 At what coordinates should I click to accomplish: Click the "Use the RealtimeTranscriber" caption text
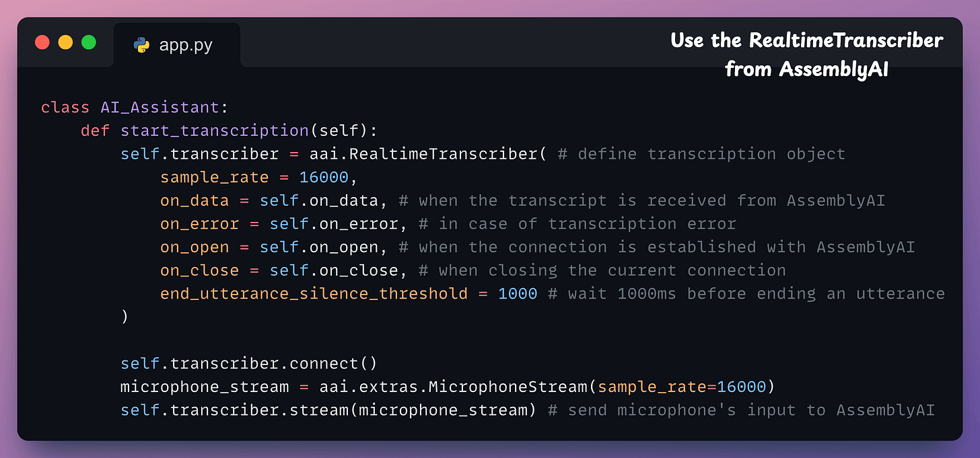(x=806, y=40)
